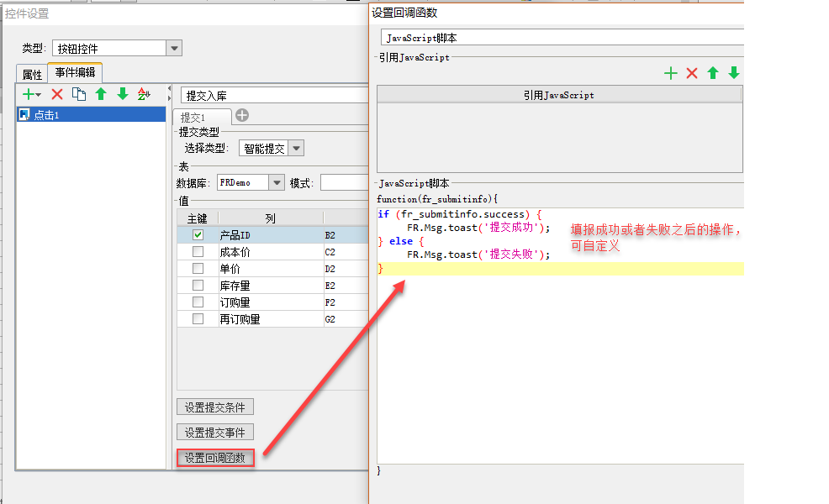Screen dimensions: 829x504
Task: Switch to the 事件编辑 tab
Action: (75, 72)
